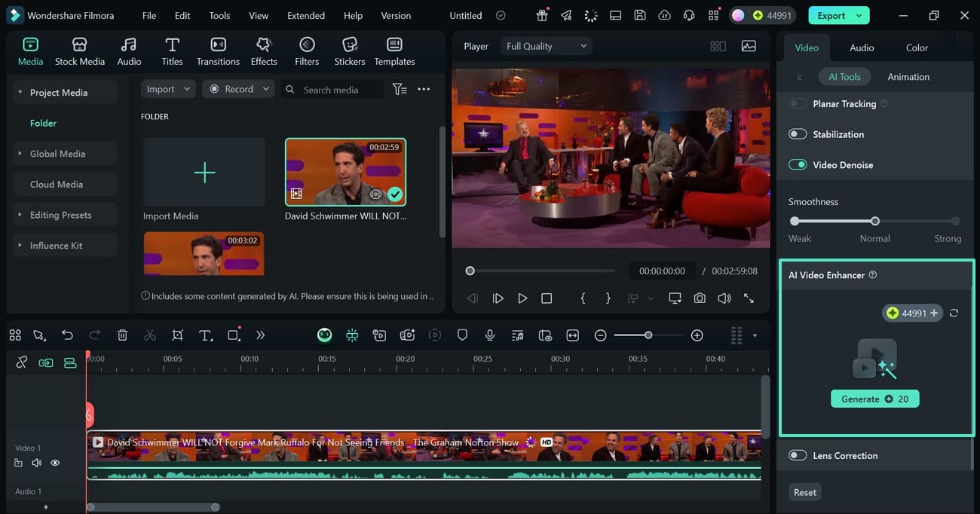The width and height of the screenshot is (980, 514).
Task: Take a snapshot with the camera icon
Action: tap(700, 298)
